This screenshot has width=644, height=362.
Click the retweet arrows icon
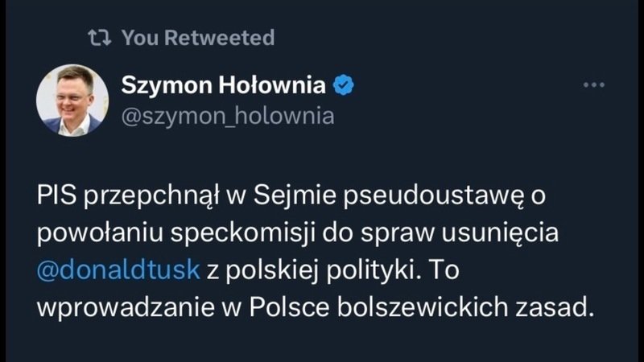(x=97, y=37)
